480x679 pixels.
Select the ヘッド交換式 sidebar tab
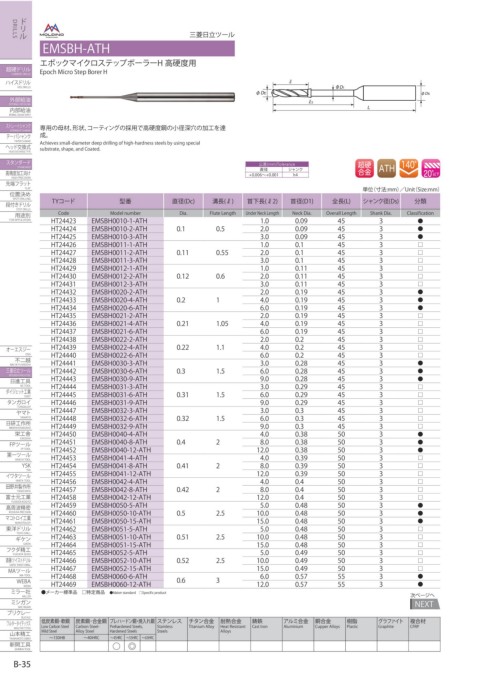click(x=16, y=148)
